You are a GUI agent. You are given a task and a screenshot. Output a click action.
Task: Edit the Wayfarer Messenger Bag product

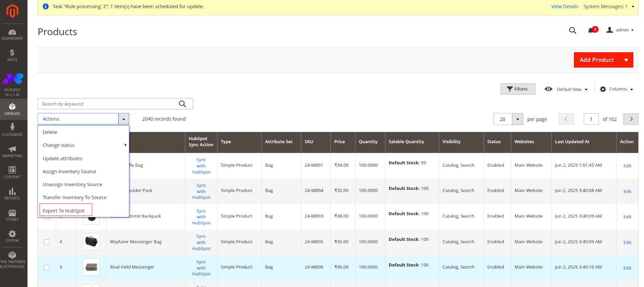627,242
